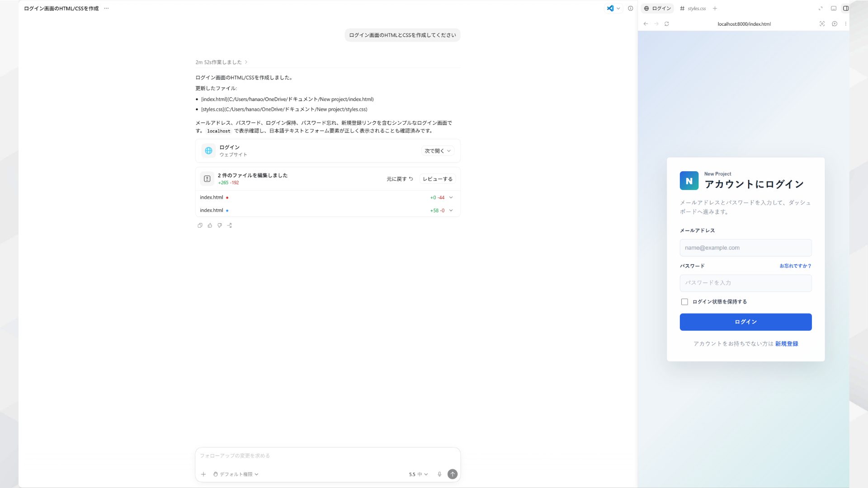Add a new tab with plus icon

(715, 9)
